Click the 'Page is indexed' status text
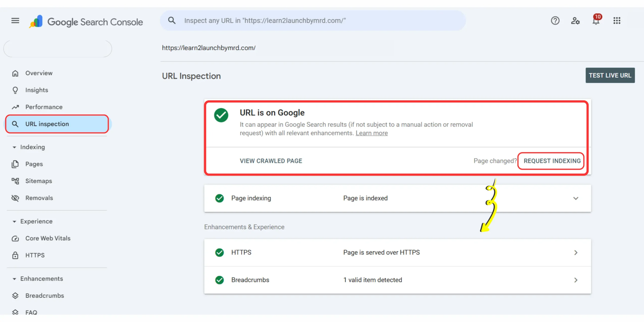The width and height of the screenshot is (644, 322). point(365,198)
